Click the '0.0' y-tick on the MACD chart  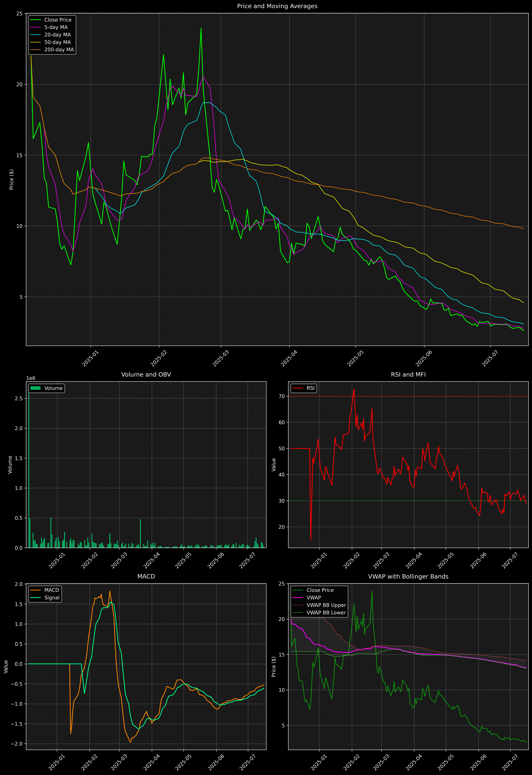pos(19,664)
